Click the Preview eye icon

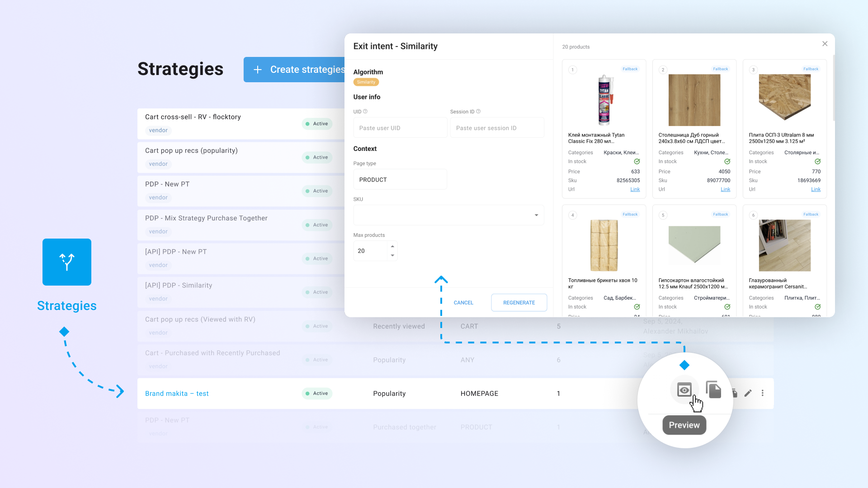coord(684,389)
